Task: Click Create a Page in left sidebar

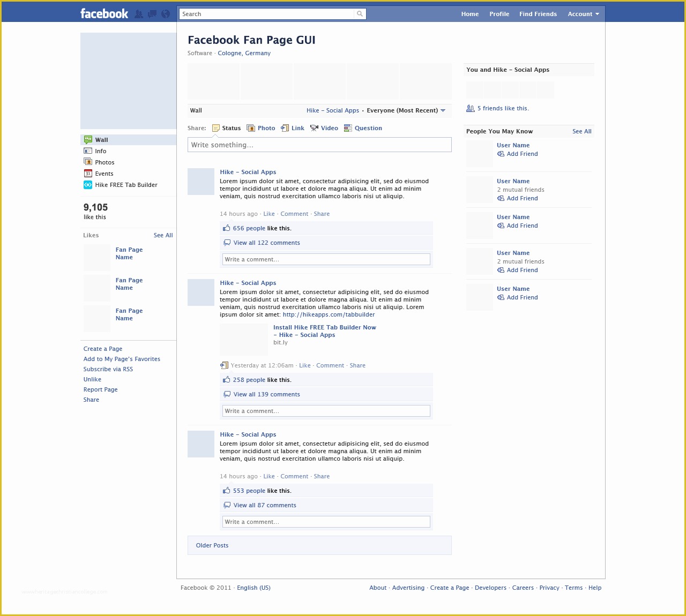Action: click(x=103, y=349)
